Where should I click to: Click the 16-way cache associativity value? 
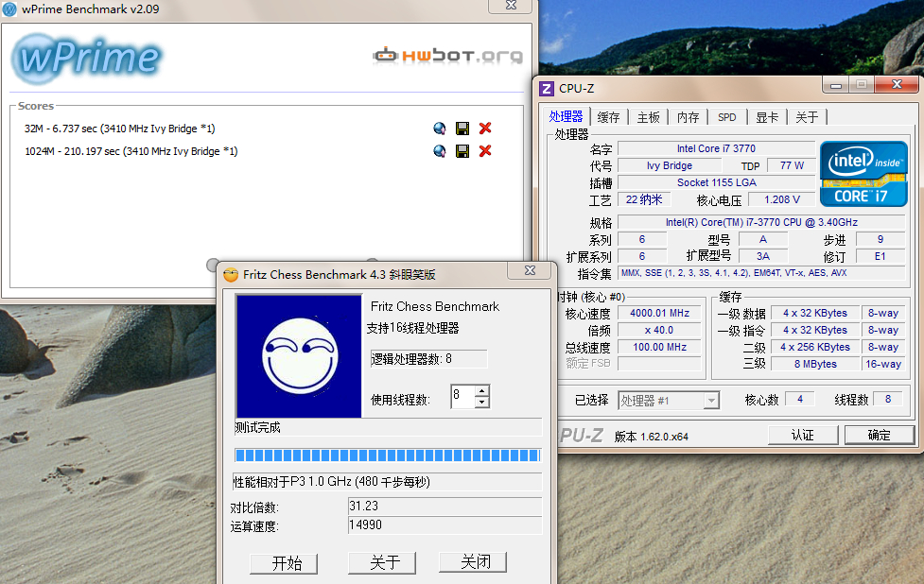(x=882, y=365)
